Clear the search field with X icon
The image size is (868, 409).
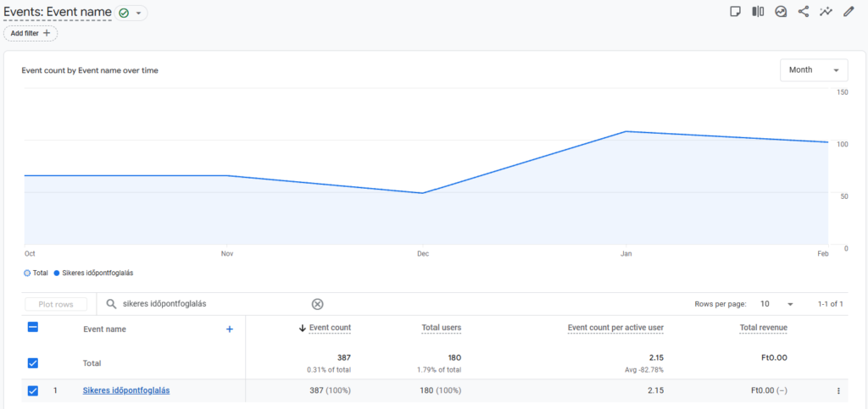click(317, 304)
